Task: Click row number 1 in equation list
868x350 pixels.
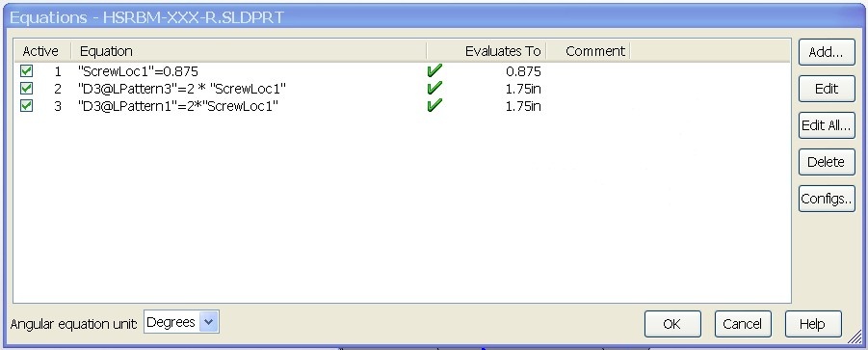Action: [58, 71]
